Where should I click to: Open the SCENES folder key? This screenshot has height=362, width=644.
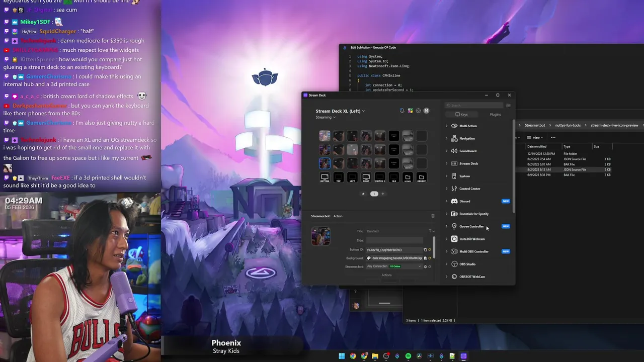[408, 177]
